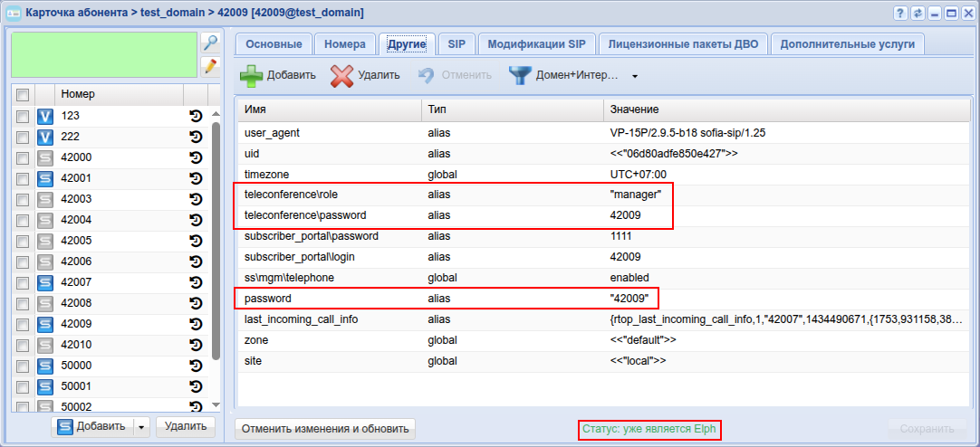Click the V type icon of 222
This screenshot has width=980, height=447.
[x=45, y=137]
